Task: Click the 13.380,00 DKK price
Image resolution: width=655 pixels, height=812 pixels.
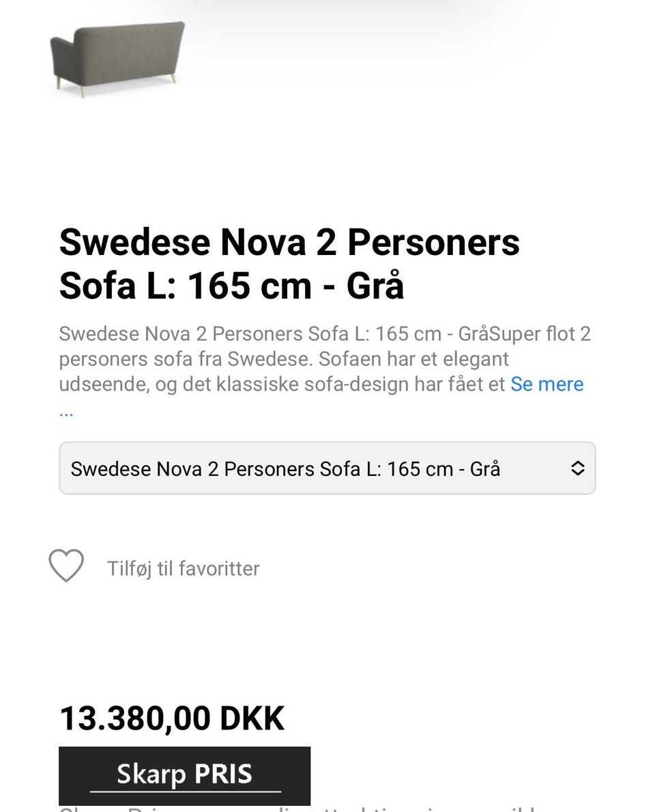Action: 172,719
